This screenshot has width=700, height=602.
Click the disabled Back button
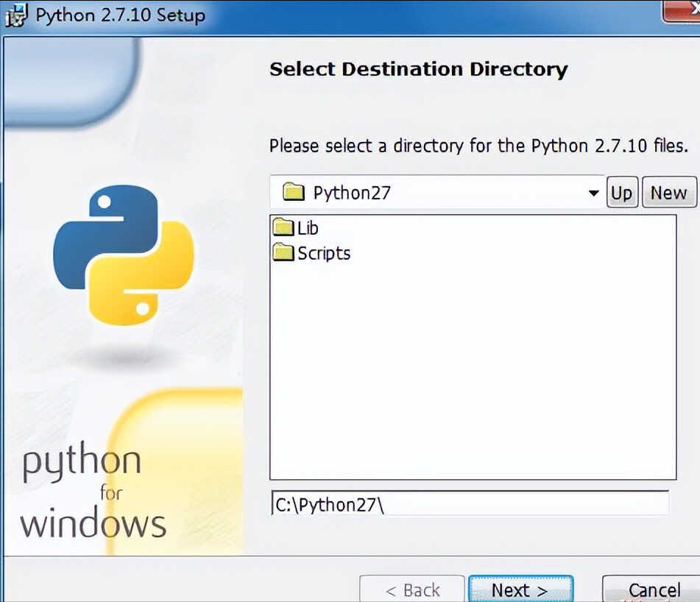(x=412, y=589)
